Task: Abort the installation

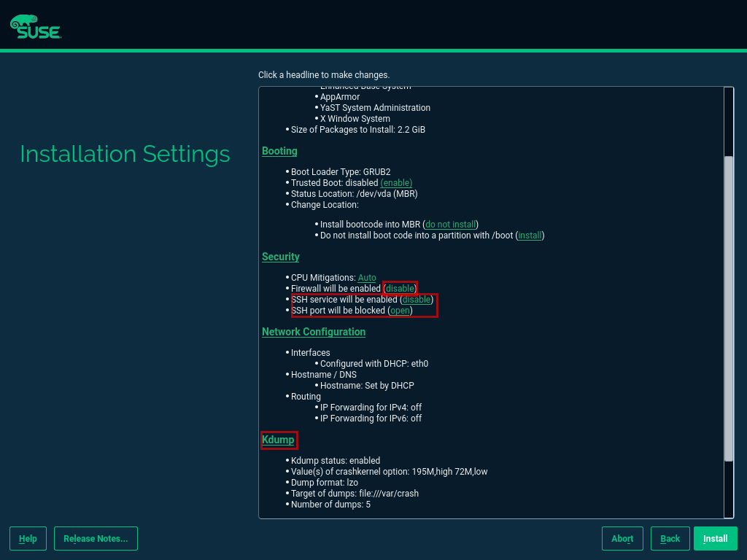Action: [622, 538]
